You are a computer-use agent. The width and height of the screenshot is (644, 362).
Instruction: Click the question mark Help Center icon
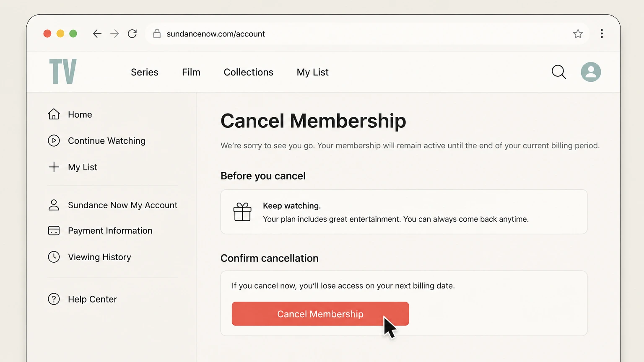54,299
